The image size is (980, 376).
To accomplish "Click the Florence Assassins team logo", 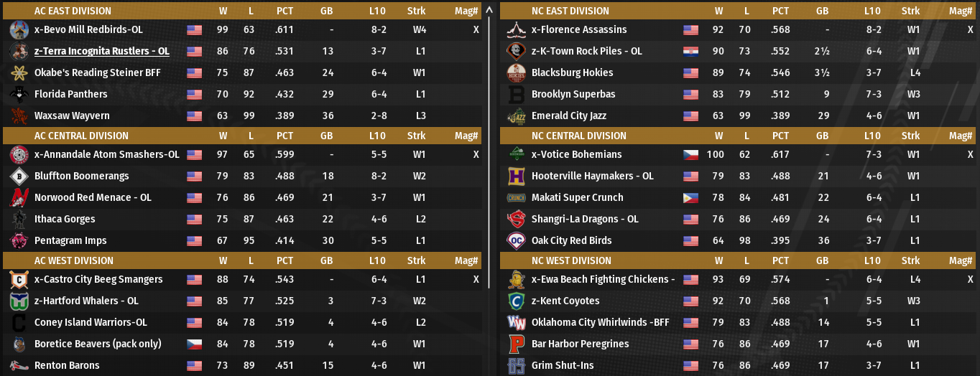I will [517, 30].
